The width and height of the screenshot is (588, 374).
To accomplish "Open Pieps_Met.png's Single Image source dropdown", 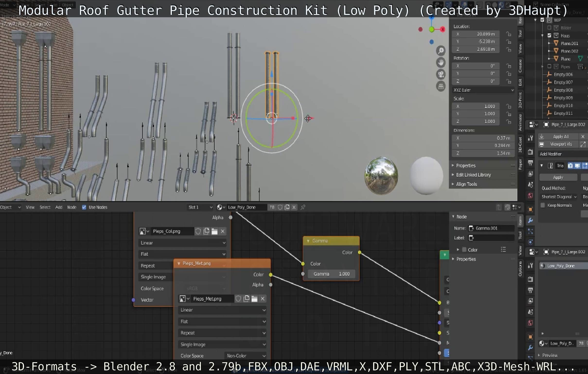I will point(222,344).
